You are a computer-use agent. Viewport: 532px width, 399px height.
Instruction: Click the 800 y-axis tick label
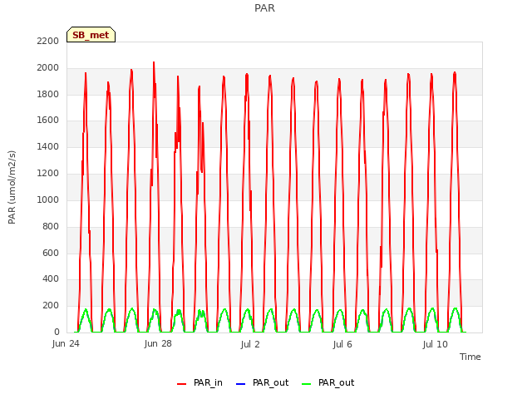click(51, 226)
